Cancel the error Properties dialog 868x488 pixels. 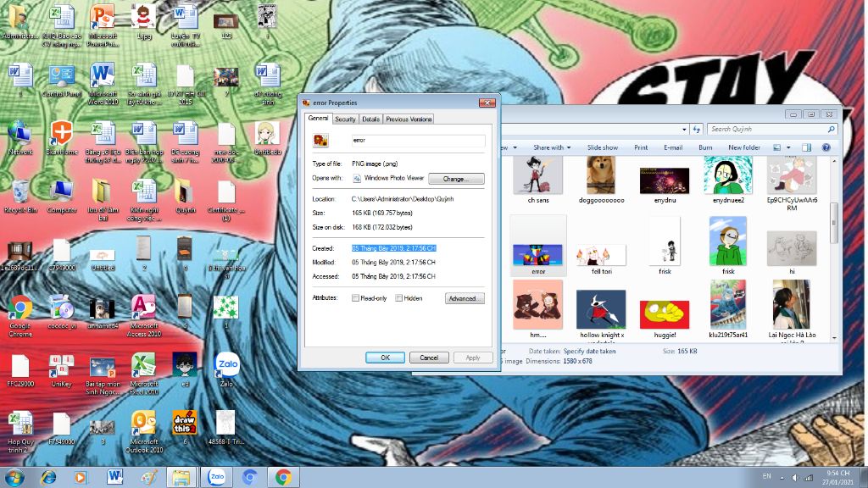[429, 358]
